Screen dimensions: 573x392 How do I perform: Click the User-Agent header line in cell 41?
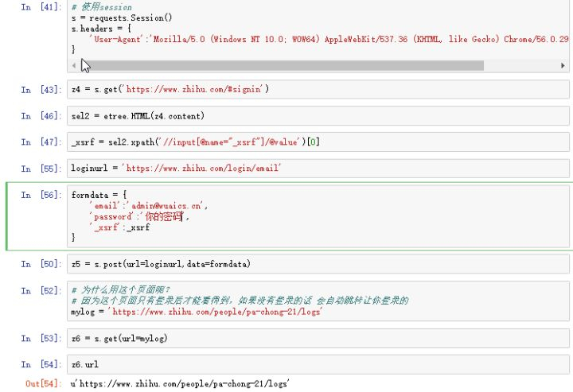point(318,38)
